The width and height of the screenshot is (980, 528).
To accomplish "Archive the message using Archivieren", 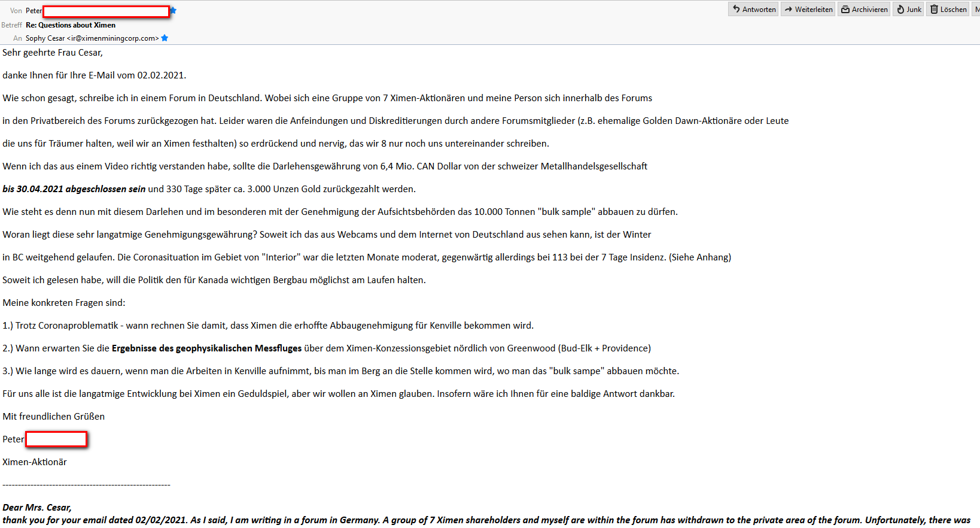I will point(864,9).
